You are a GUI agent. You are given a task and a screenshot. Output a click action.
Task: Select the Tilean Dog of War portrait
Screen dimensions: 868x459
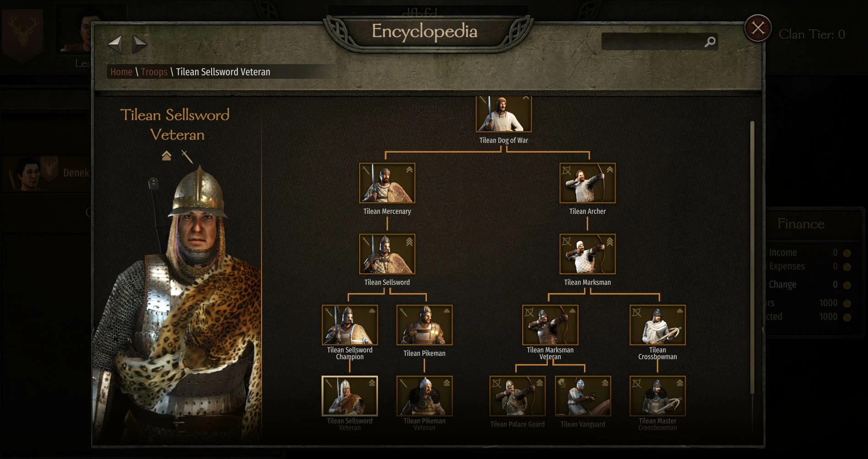(503, 114)
